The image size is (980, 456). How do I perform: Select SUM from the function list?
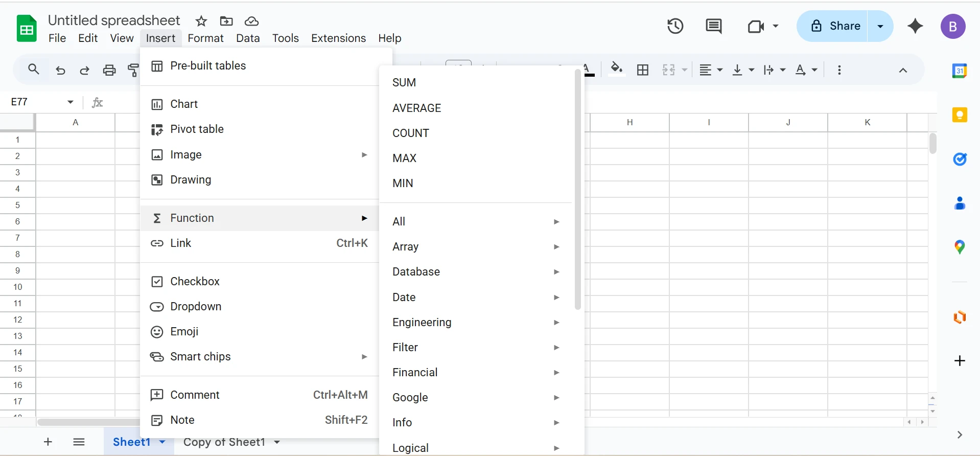click(x=404, y=83)
